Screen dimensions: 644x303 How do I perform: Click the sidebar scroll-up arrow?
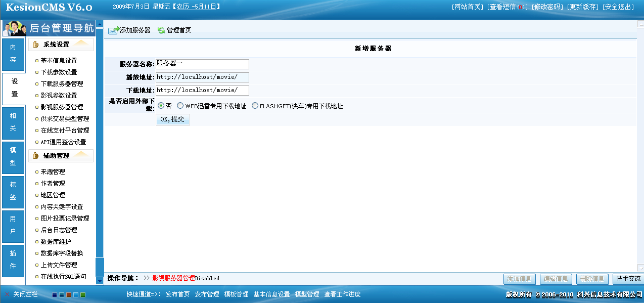tap(100, 24)
